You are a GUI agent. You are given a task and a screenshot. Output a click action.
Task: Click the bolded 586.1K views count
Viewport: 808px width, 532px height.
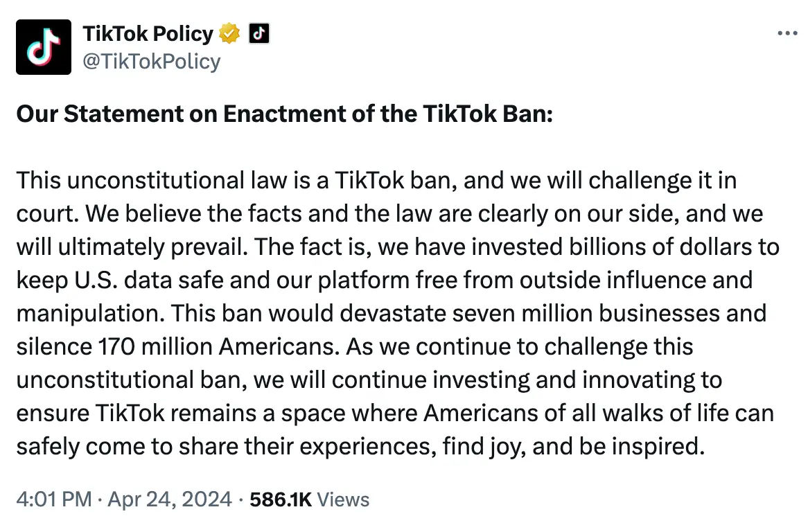pyautogui.click(x=281, y=499)
